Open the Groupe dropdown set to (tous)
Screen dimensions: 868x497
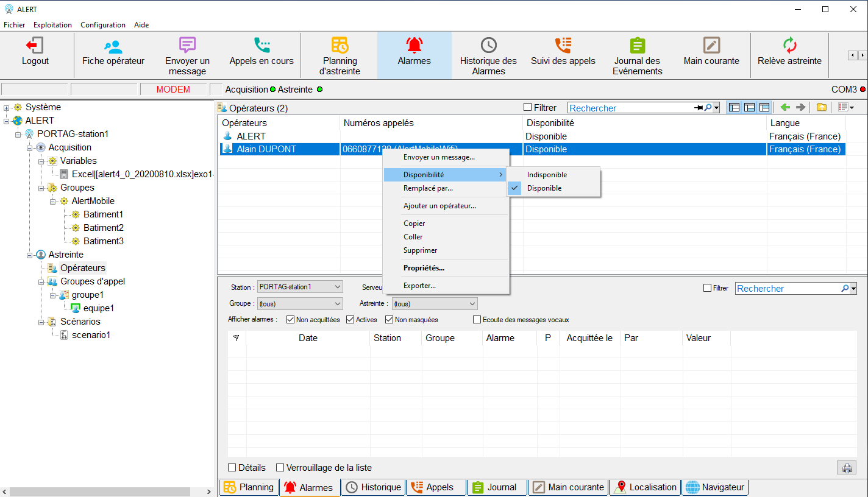(x=300, y=303)
